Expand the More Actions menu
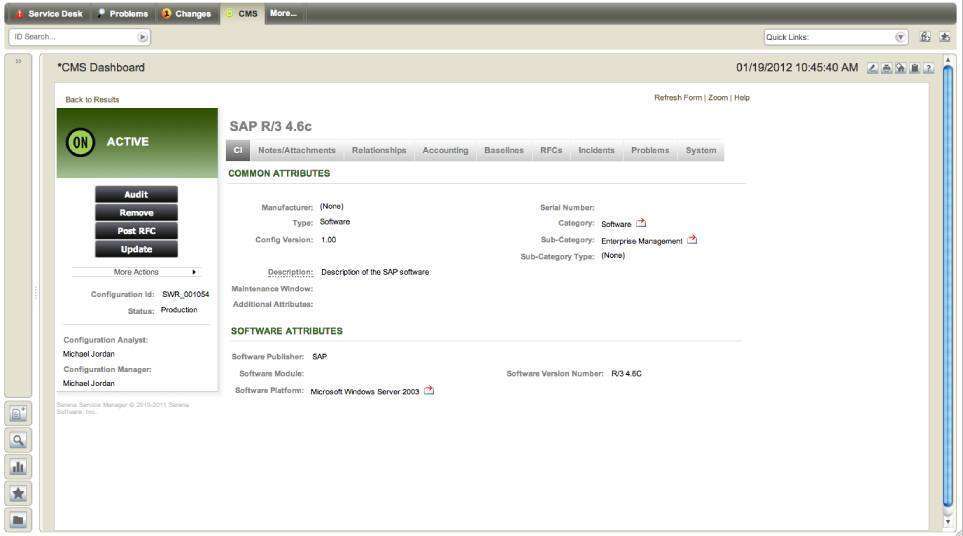 point(136,272)
